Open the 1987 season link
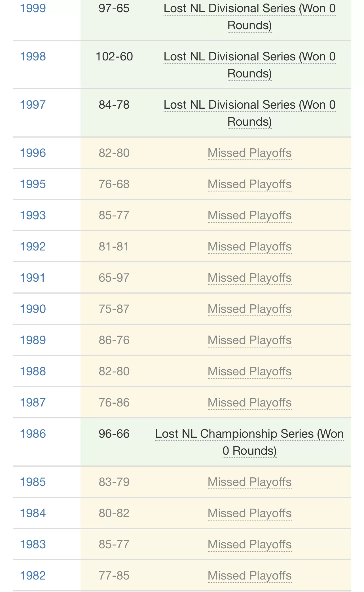 (33, 403)
